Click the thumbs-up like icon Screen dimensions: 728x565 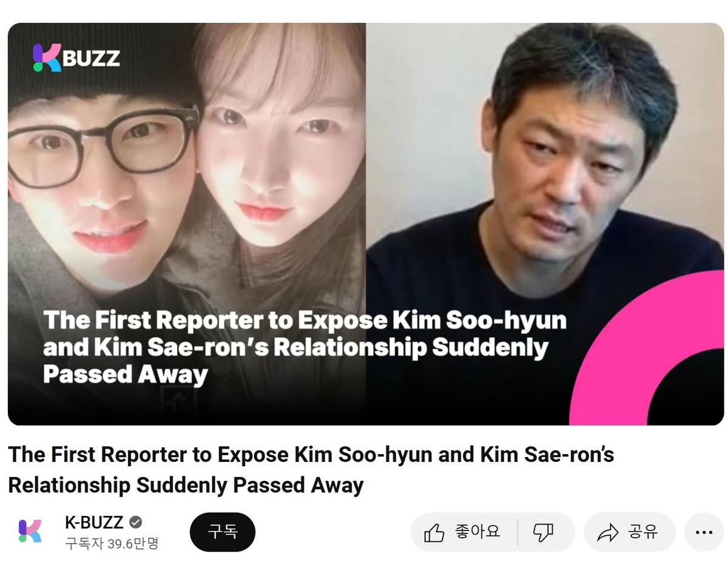point(434,533)
